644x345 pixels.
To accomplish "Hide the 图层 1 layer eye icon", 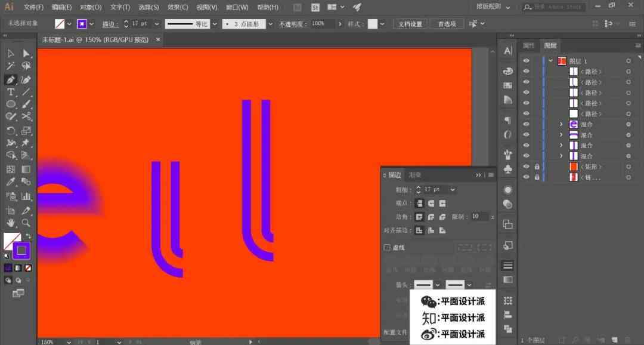I will (526, 61).
